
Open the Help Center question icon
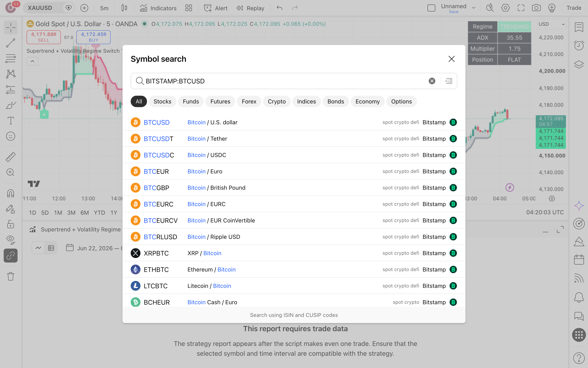(579, 358)
